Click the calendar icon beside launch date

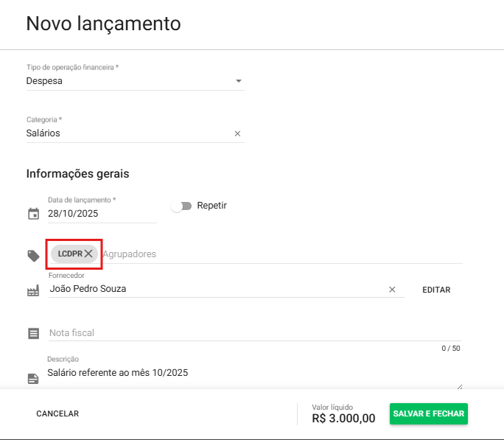33,214
